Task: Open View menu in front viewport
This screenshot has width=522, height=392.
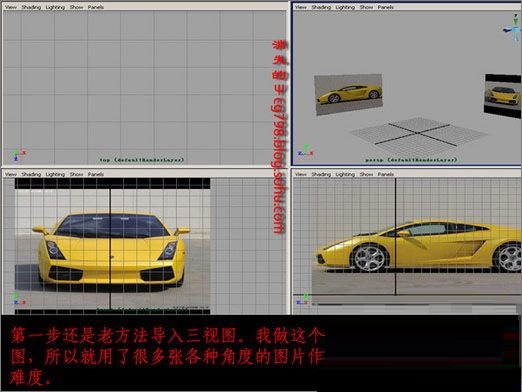Action: click(x=11, y=174)
